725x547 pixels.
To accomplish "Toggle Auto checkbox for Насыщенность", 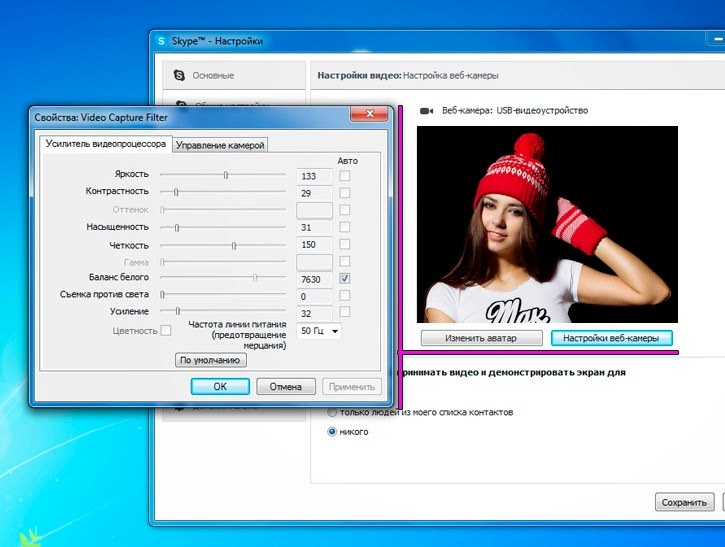I will pyautogui.click(x=344, y=227).
